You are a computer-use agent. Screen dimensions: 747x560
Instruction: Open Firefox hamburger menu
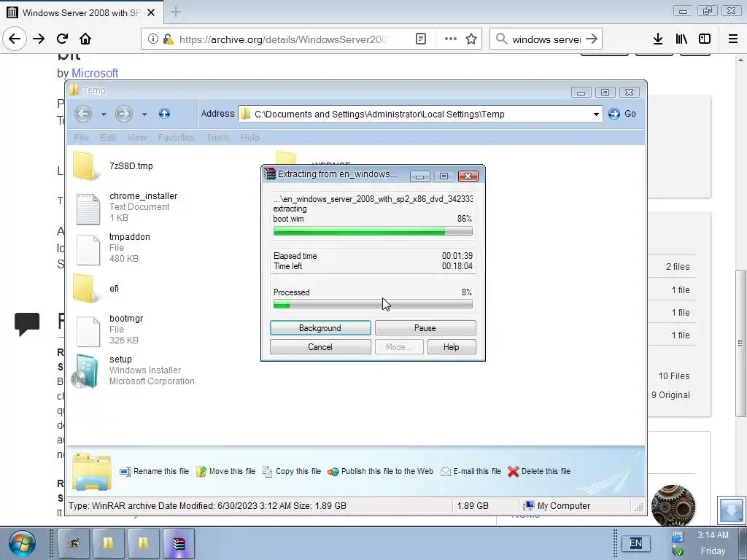tap(733, 39)
